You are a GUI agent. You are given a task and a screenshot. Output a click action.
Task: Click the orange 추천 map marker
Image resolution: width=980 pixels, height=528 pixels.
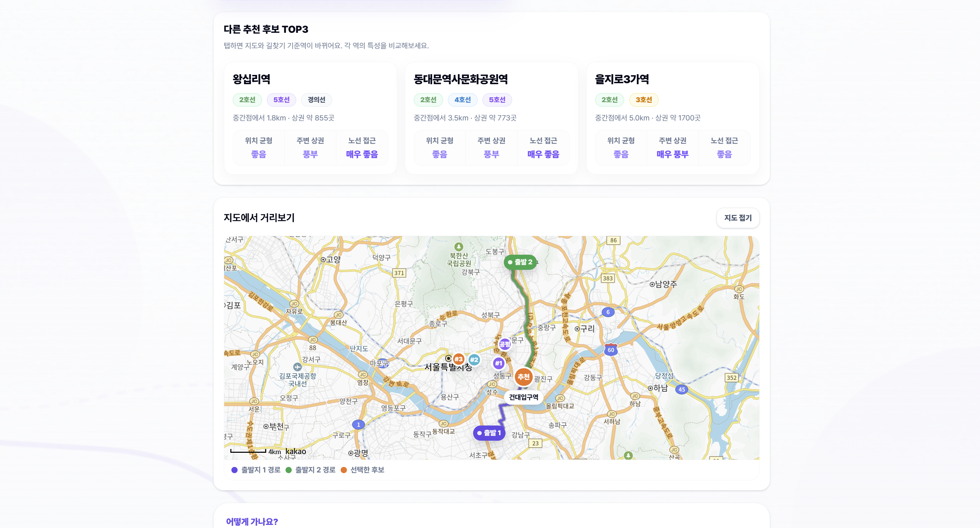coord(523,377)
